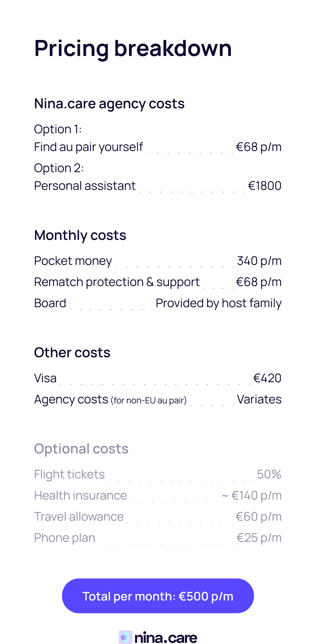This screenshot has width=316, height=644.
Task: Select the Phone plan row label
Action: [x=65, y=538]
